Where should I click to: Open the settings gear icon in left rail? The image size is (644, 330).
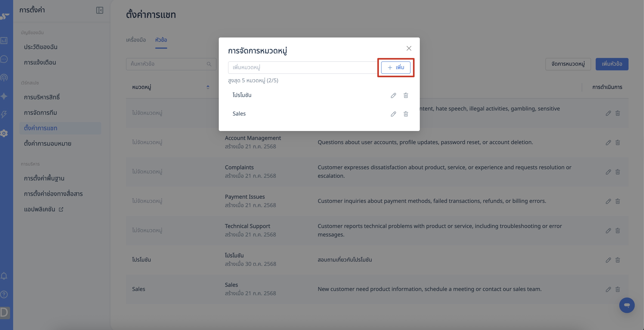click(x=4, y=133)
